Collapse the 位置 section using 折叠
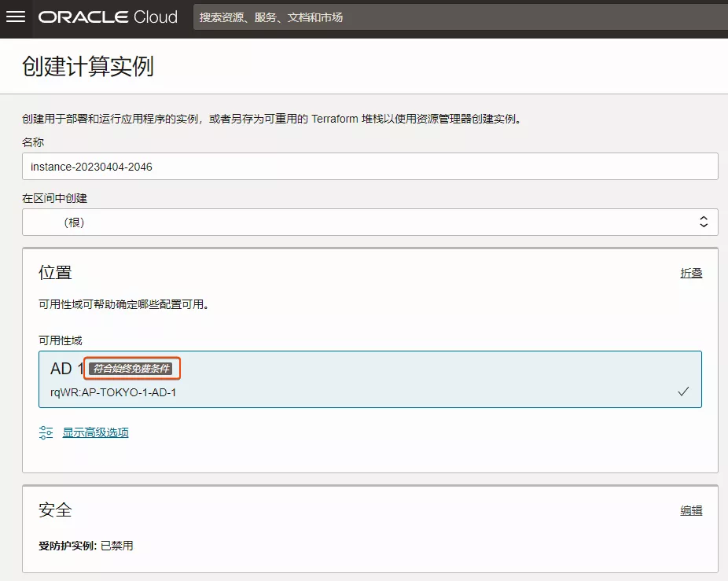Image resolution: width=728 pixels, height=581 pixels. pos(691,273)
